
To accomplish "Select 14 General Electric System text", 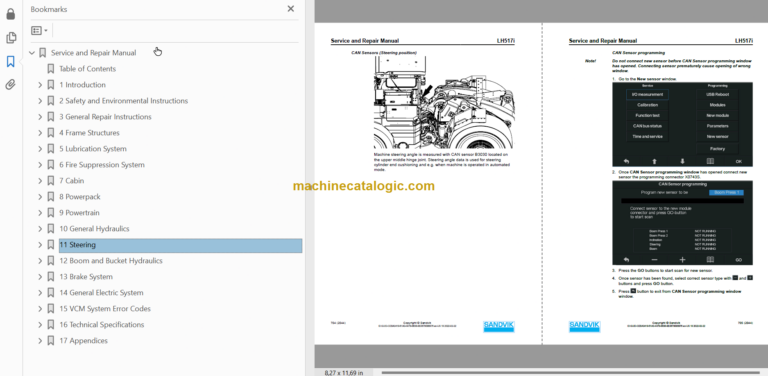I will pos(101,293).
